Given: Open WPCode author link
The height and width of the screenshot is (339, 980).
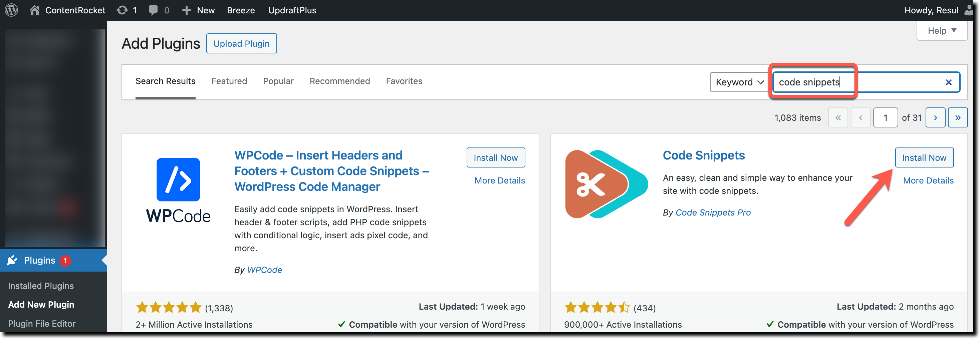Looking at the screenshot, I should [x=264, y=270].
